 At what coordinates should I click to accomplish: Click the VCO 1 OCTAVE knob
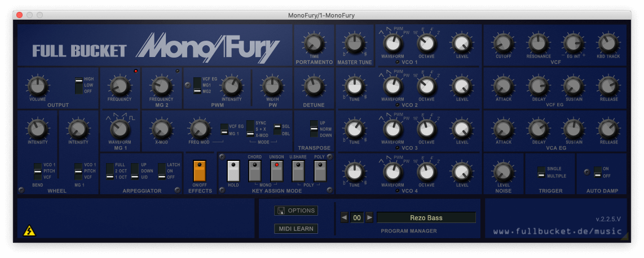coord(427,43)
